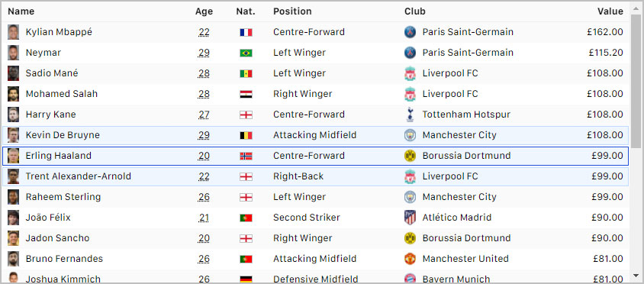Click the Brazil flag in Neymar's row
Screen dimensions: 644x284
click(x=246, y=53)
